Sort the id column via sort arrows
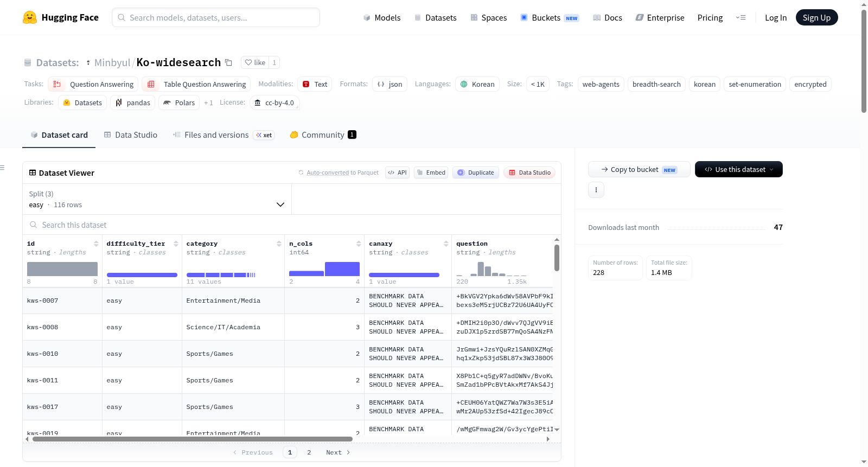 [x=96, y=244]
